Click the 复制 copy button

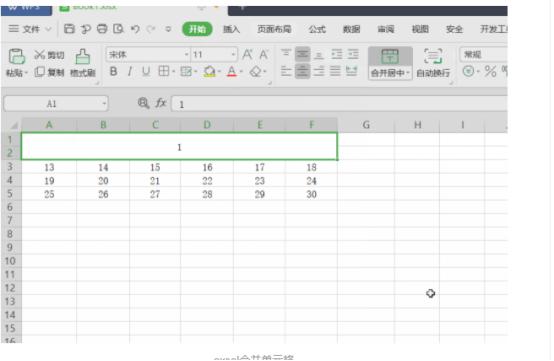point(49,72)
